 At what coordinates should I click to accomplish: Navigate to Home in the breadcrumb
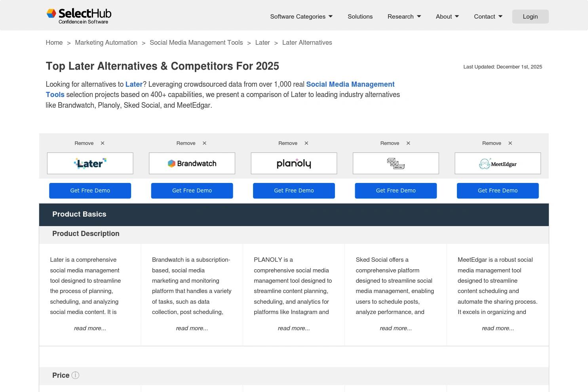[x=54, y=43]
